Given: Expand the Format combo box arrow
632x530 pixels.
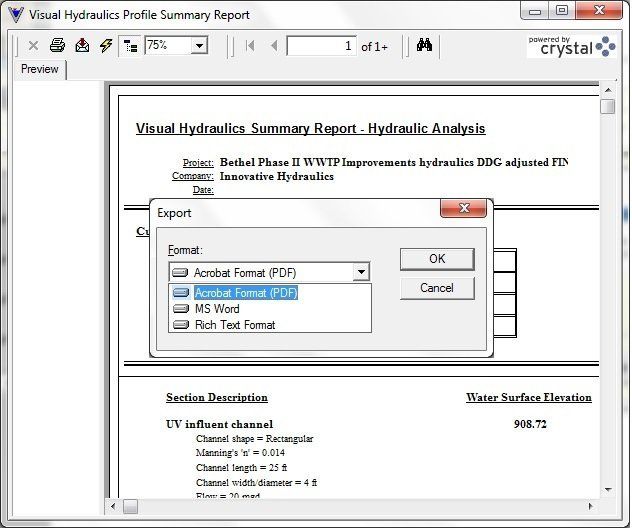Looking at the screenshot, I should [x=361, y=272].
